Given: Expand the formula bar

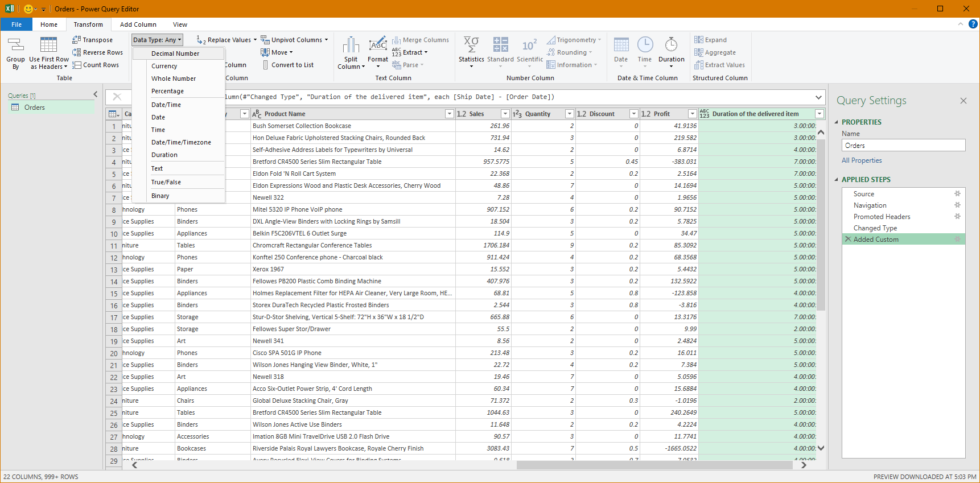Looking at the screenshot, I should (818, 97).
